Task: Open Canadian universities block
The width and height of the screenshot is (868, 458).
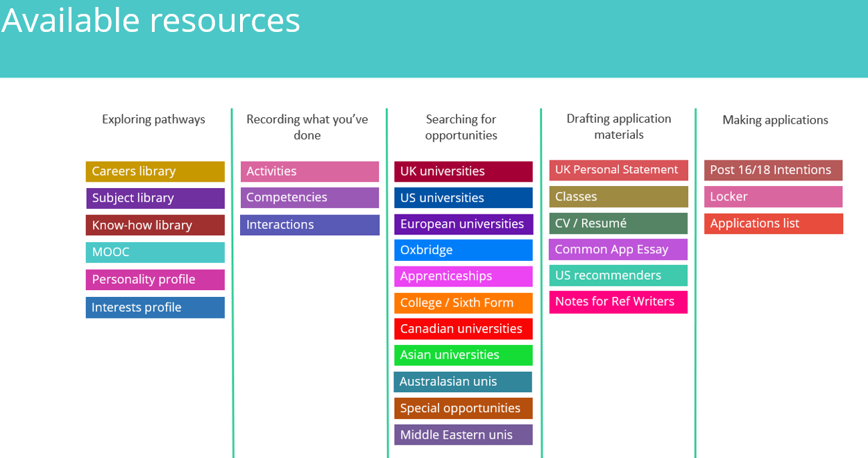Action: (x=463, y=329)
